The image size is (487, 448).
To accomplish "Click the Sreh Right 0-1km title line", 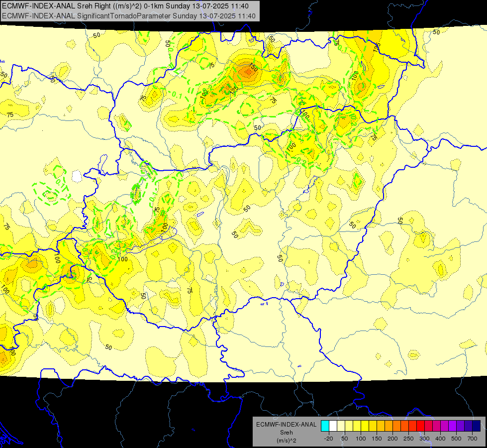I will click(125, 6).
